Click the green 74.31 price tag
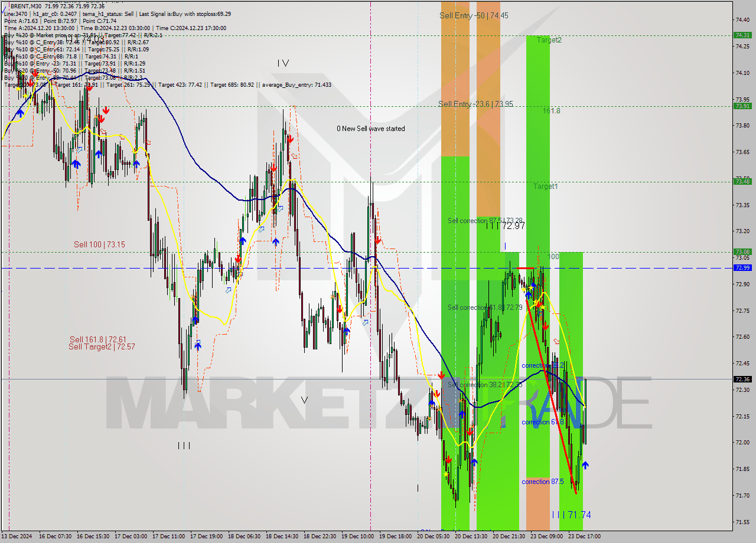The height and width of the screenshot is (543, 756). point(742,35)
